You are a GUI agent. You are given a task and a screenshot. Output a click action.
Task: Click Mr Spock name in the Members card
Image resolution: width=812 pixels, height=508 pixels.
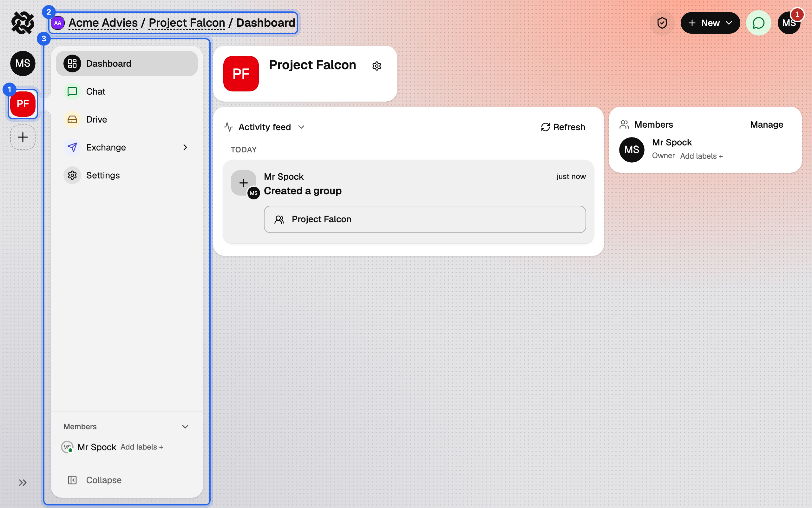(672, 143)
